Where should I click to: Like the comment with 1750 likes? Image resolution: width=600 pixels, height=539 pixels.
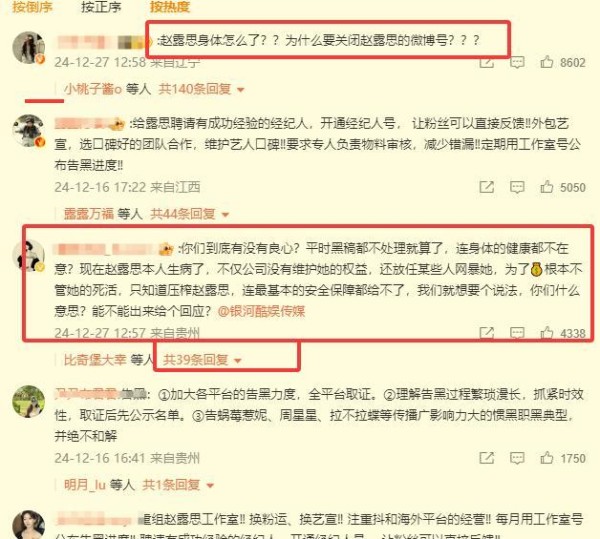(546, 458)
